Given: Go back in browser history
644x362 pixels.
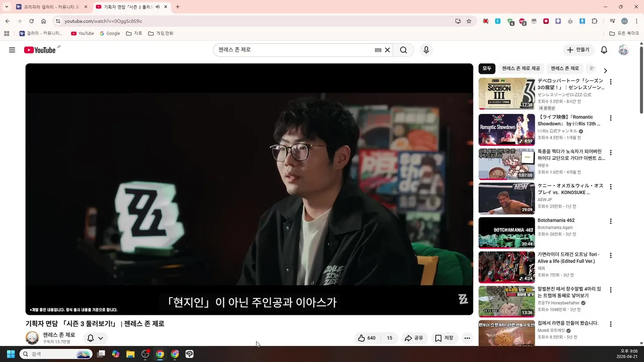Looking at the screenshot, I should [x=7, y=21].
